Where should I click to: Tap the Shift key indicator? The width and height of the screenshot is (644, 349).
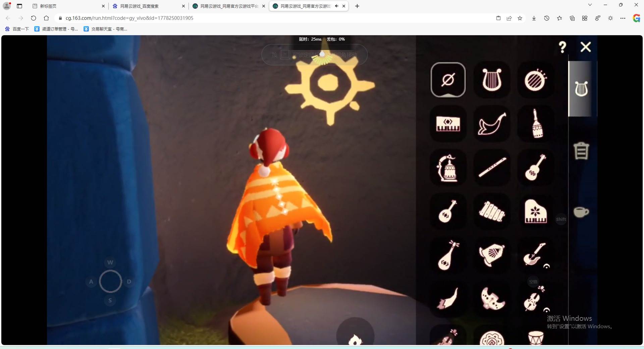tap(561, 219)
